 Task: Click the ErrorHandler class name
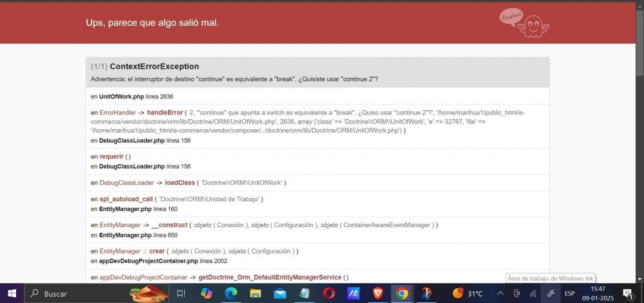point(117,113)
